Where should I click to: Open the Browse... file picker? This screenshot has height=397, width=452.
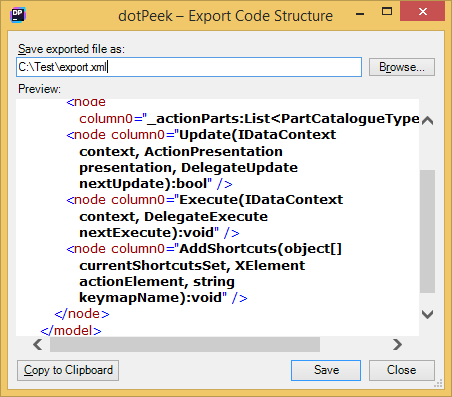402,67
